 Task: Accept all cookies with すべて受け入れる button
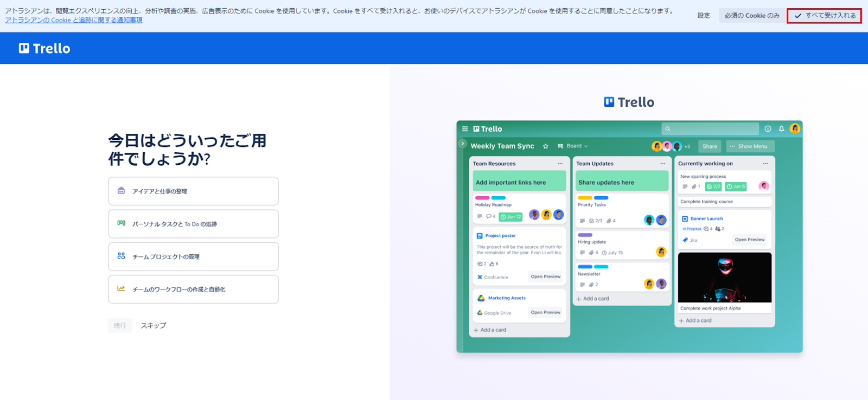(x=824, y=16)
